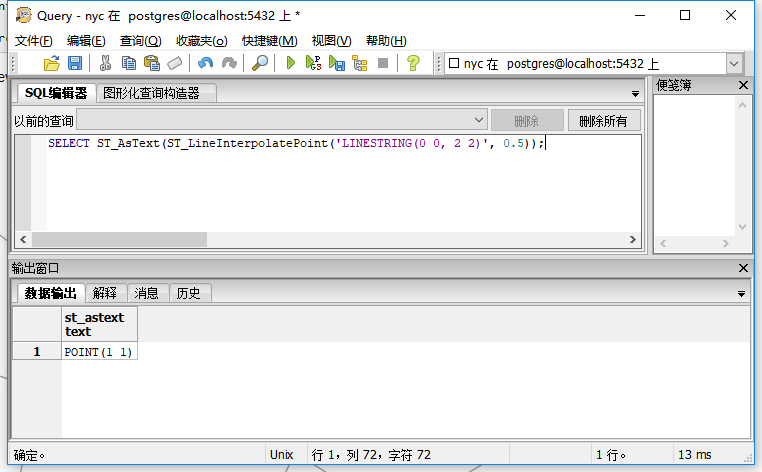Execute the query with green play icon
Image resolution: width=762 pixels, height=472 pixels.
[x=291, y=63]
